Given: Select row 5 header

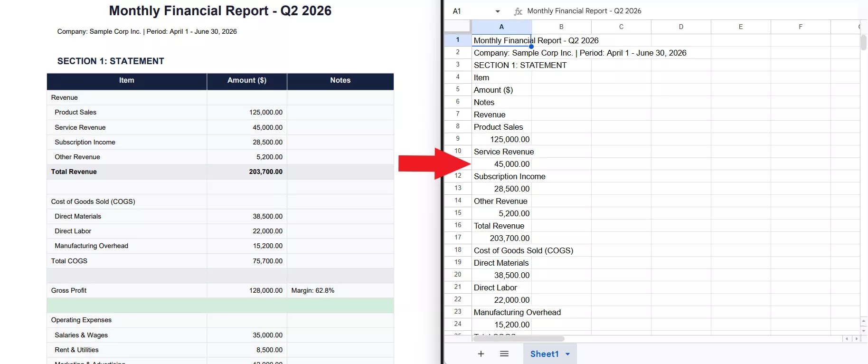Looking at the screenshot, I should click(x=458, y=89).
